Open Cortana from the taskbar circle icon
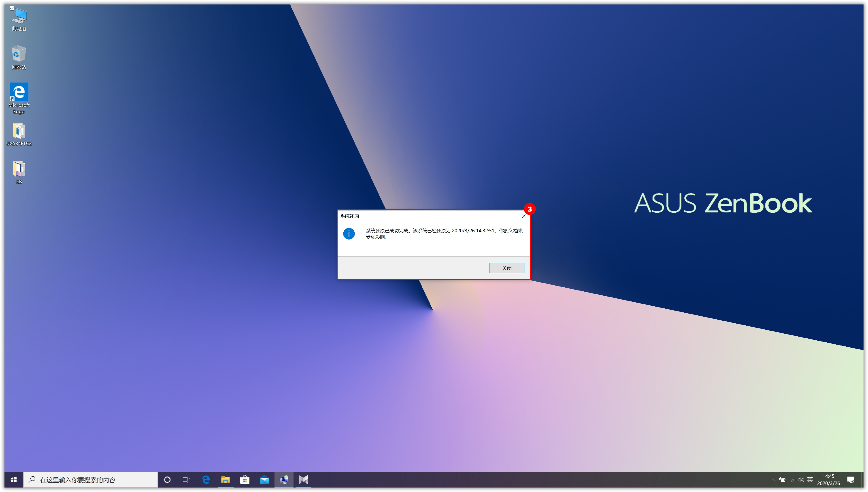The image size is (868, 492). (167, 479)
